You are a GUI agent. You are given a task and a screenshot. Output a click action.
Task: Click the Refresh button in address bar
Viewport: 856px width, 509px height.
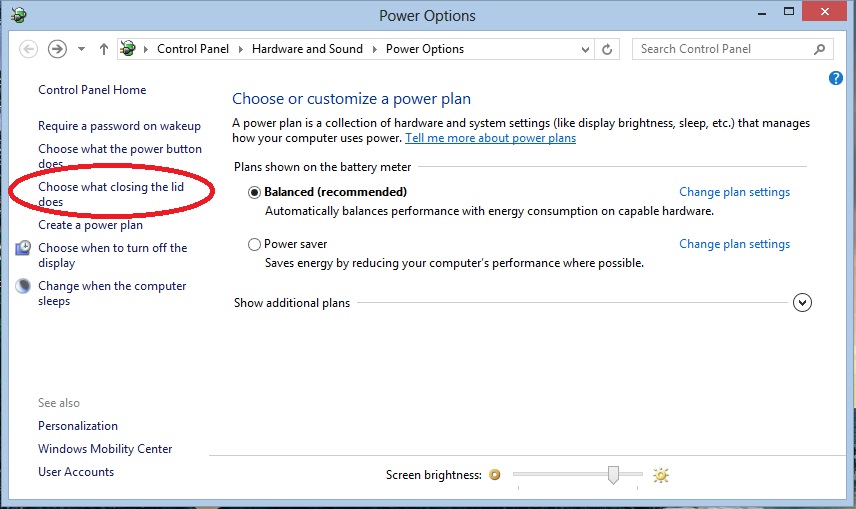(x=607, y=49)
